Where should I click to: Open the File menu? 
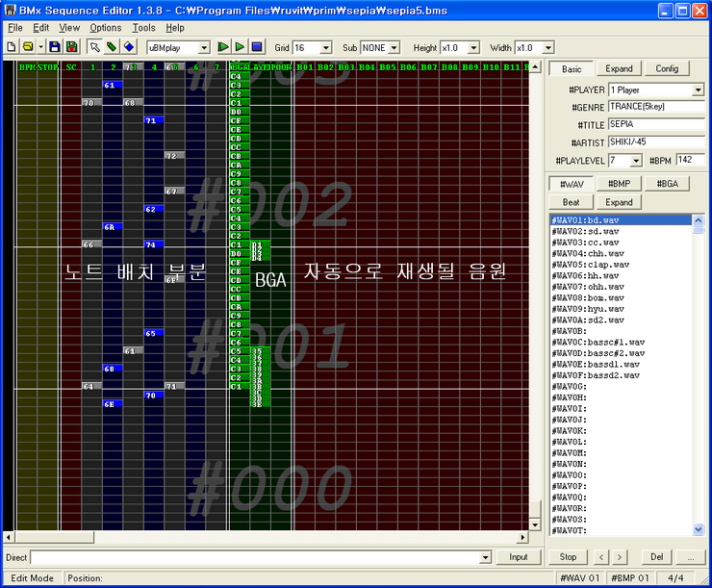(15, 28)
